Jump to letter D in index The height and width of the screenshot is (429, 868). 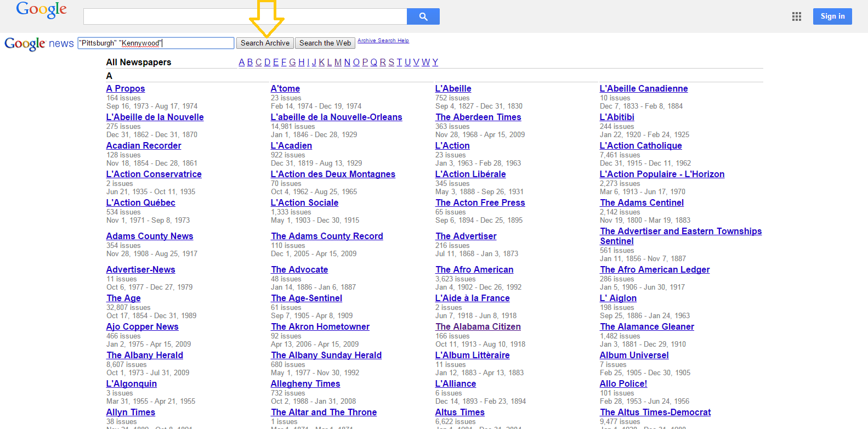pyautogui.click(x=268, y=63)
